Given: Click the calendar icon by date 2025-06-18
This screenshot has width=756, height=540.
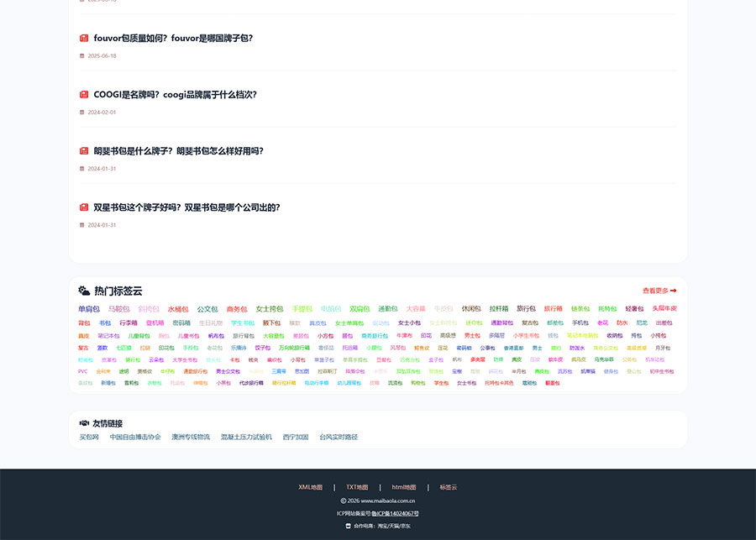Looking at the screenshot, I should [x=82, y=56].
